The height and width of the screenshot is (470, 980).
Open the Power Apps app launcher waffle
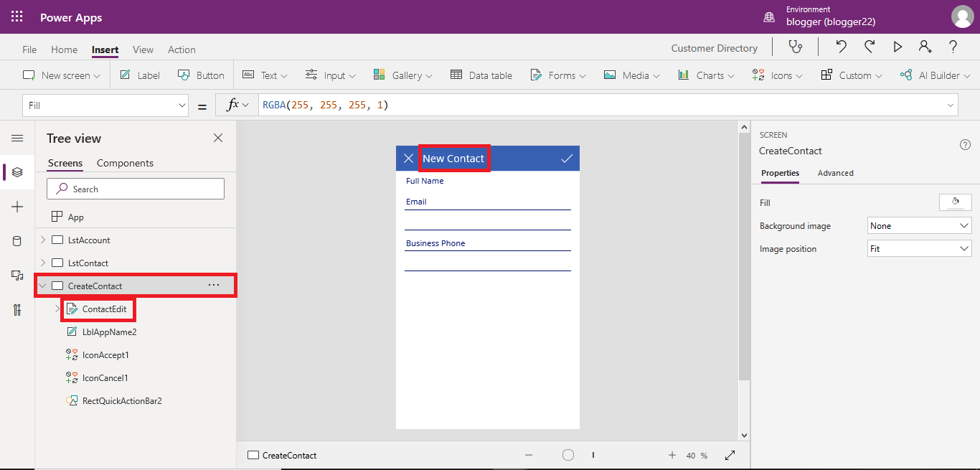click(x=17, y=17)
